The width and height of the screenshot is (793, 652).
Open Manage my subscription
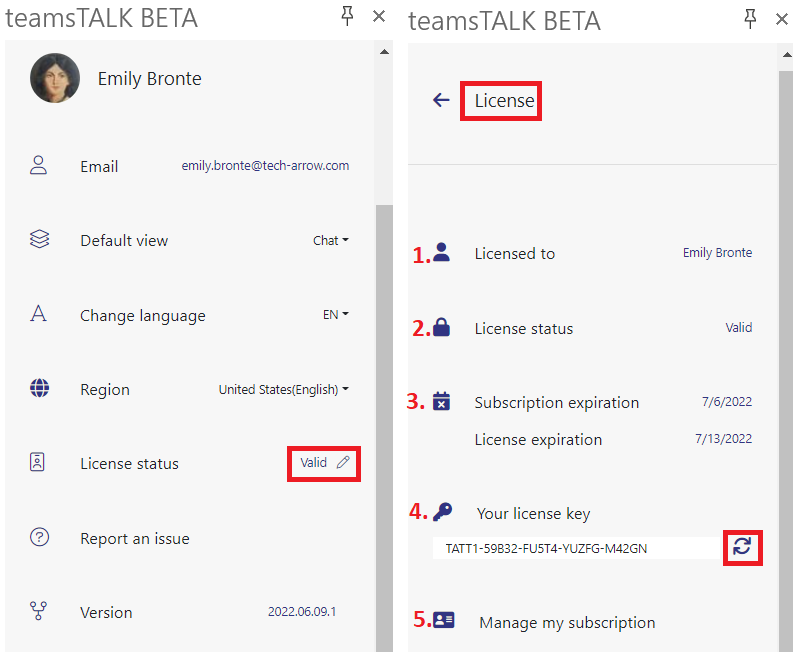567,622
